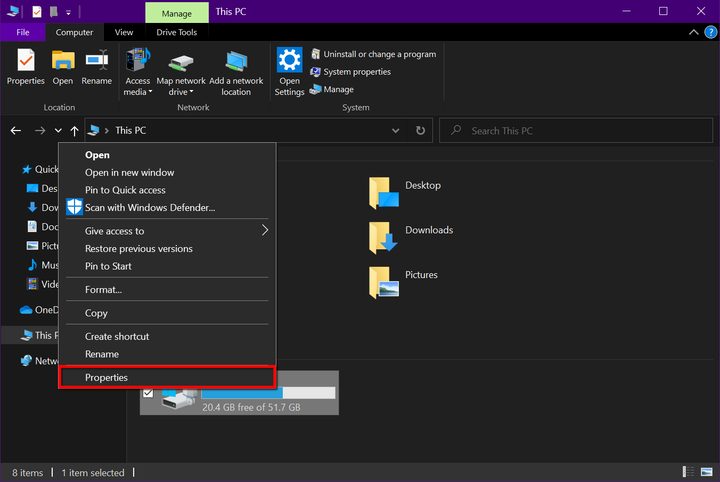Image resolution: width=720 pixels, height=482 pixels.
Task: Click the up one level arrow
Action: click(x=74, y=131)
